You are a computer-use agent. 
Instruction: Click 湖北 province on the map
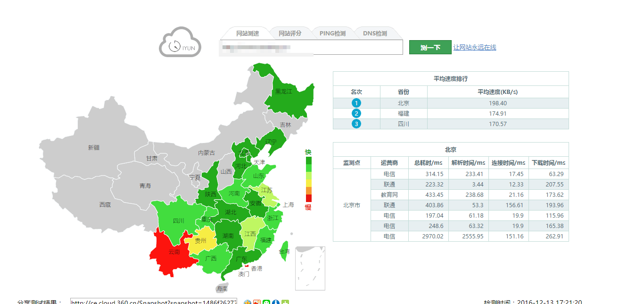(231, 212)
